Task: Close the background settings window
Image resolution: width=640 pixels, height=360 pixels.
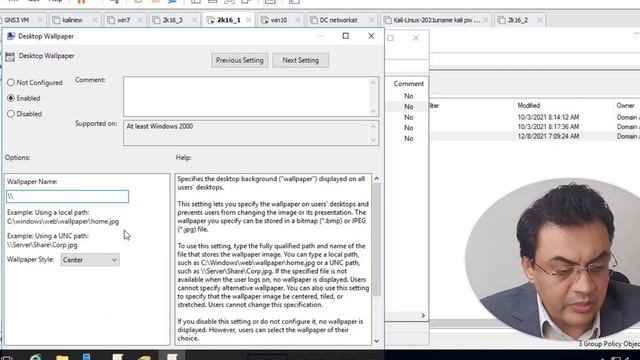Action: (x=416, y=38)
